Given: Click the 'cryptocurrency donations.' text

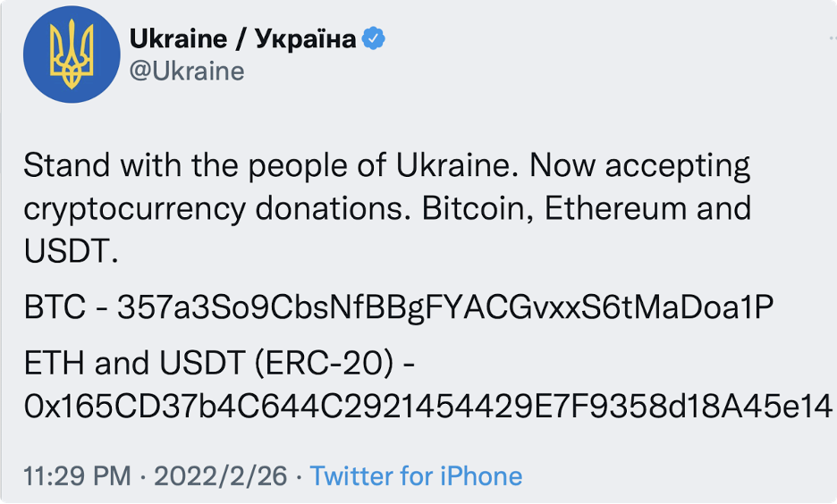Looking at the screenshot, I should pyautogui.click(x=217, y=209).
